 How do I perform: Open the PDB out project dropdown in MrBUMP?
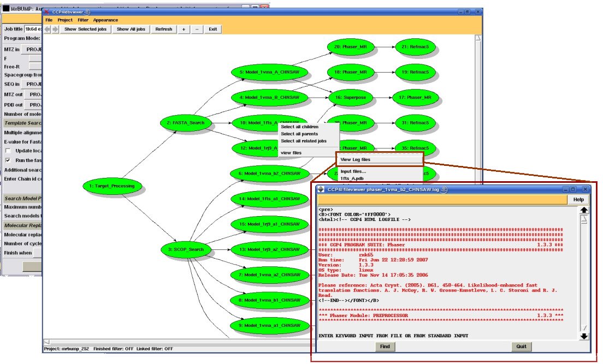tap(33, 105)
